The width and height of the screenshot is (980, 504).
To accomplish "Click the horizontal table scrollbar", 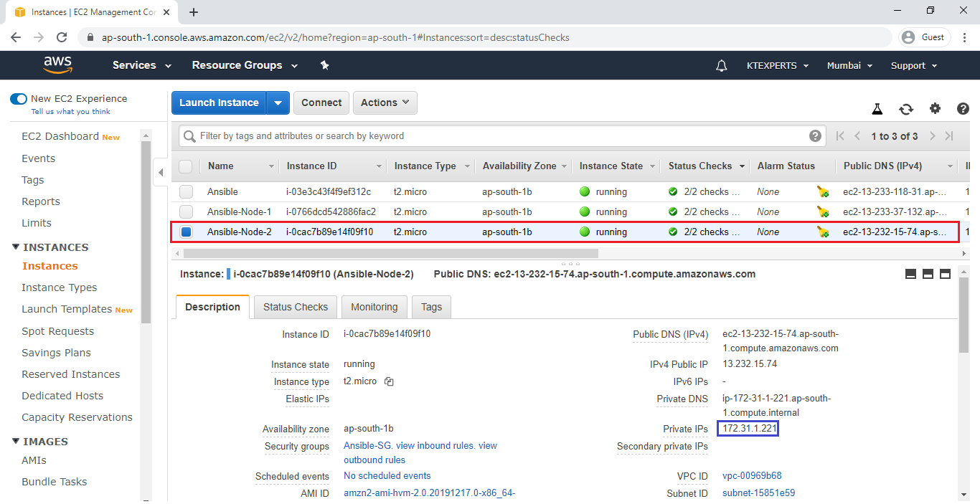I will click(x=391, y=253).
